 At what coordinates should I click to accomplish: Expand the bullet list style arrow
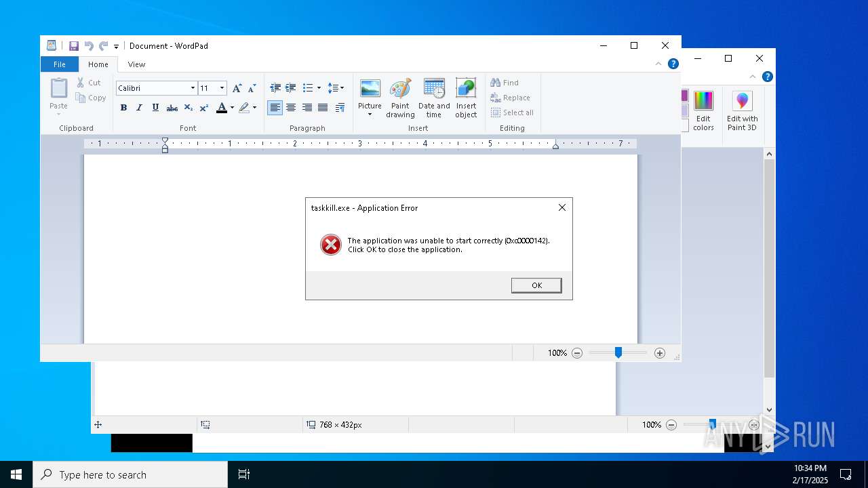point(319,88)
